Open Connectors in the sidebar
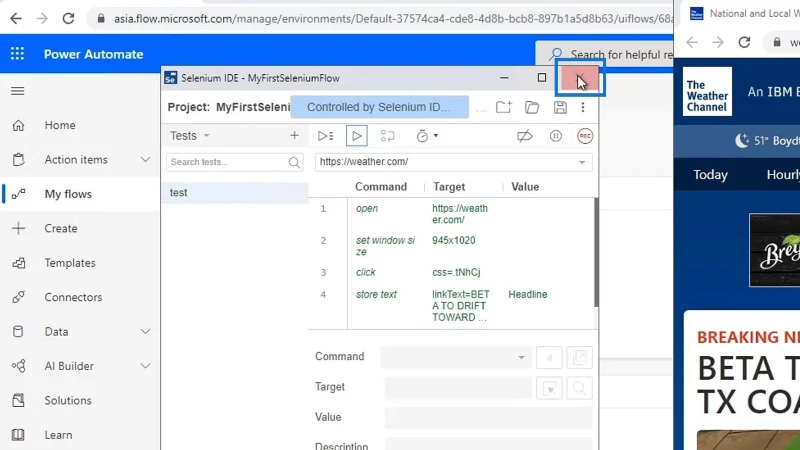This screenshot has width=800, height=450. [73, 297]
